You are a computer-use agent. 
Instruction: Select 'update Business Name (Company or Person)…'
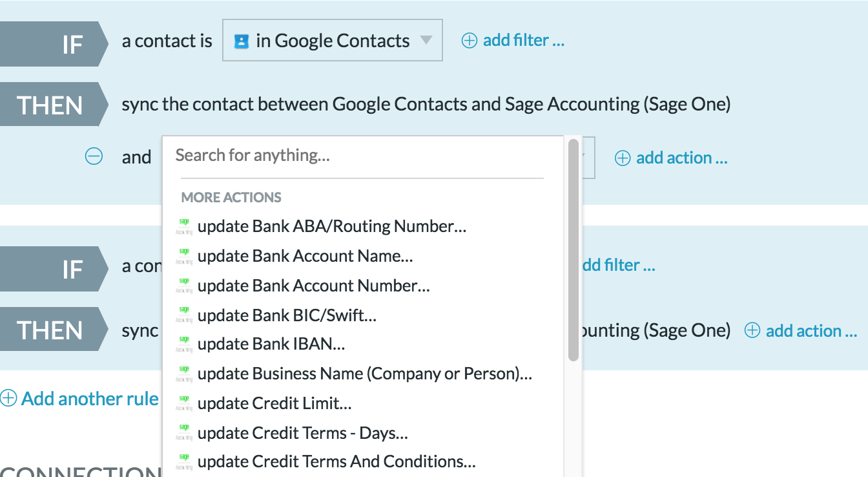[x=365, y=374]
